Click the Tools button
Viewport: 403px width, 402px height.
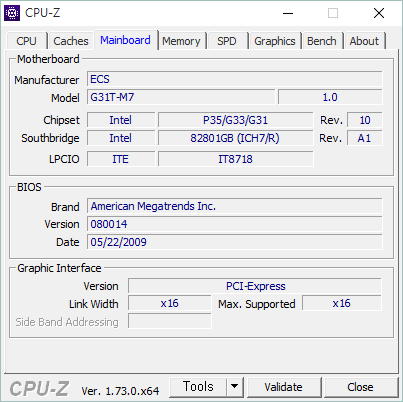tap(198, 387)
